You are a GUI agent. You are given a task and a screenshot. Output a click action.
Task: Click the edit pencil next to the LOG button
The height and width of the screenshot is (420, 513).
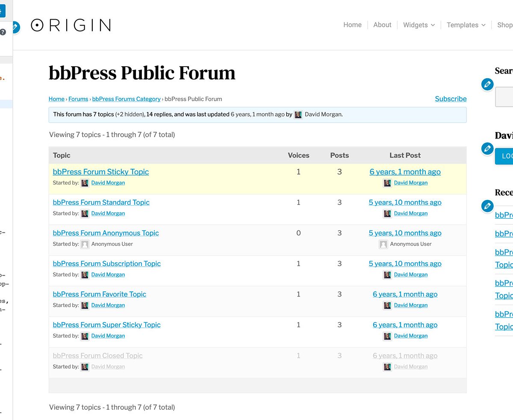[x=487, y=149]
